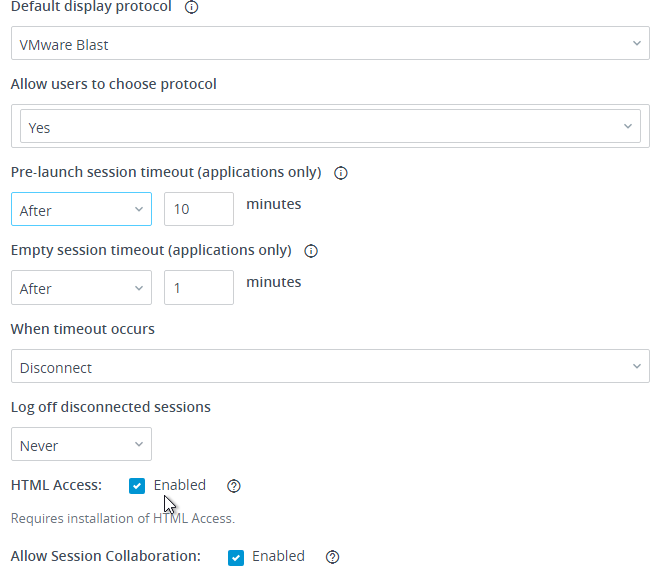Click the When timeout occurs label
This screenshot has width=658, height=578.
(x=83, y=329)
